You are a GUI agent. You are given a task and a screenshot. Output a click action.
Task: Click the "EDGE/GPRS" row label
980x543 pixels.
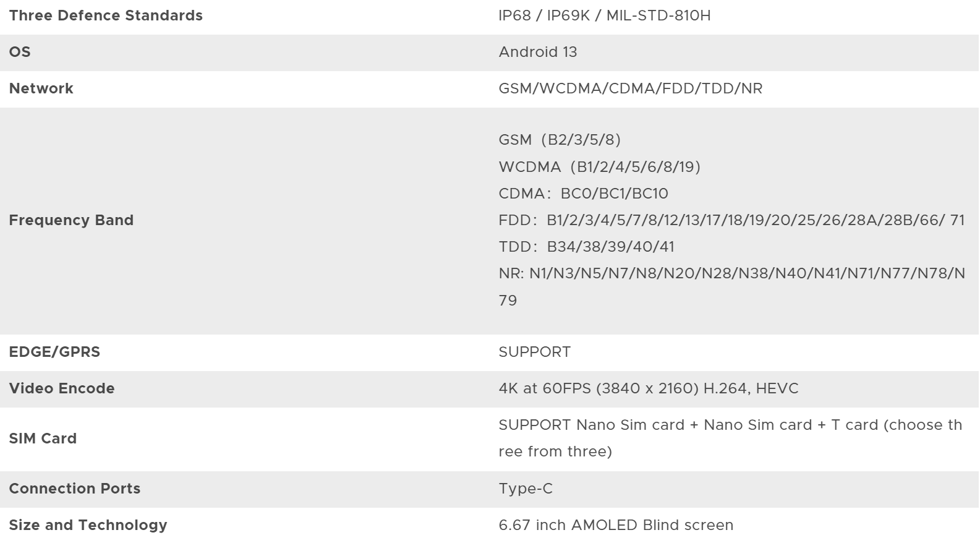click(x=54, y=352)
